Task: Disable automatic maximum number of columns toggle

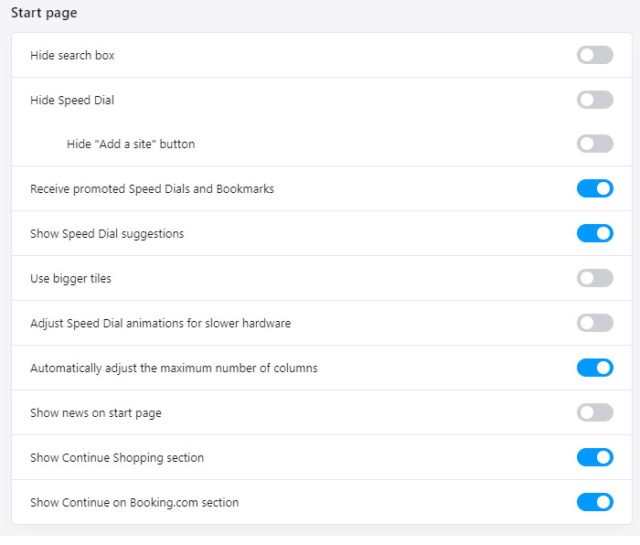Action: coord(595,368)
